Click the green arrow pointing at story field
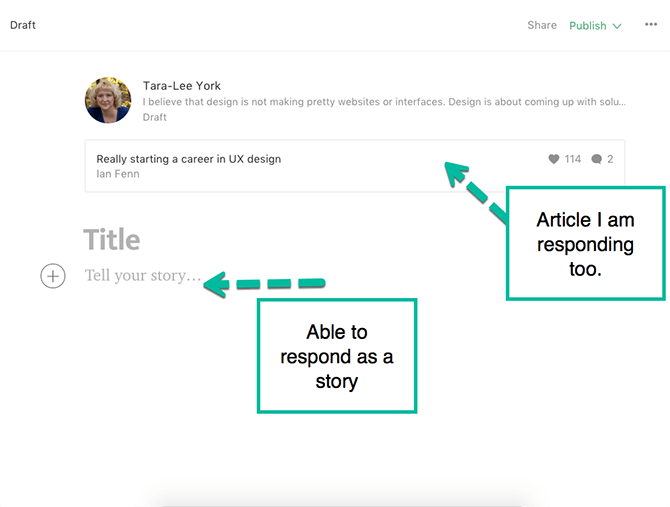 [265, 285]
